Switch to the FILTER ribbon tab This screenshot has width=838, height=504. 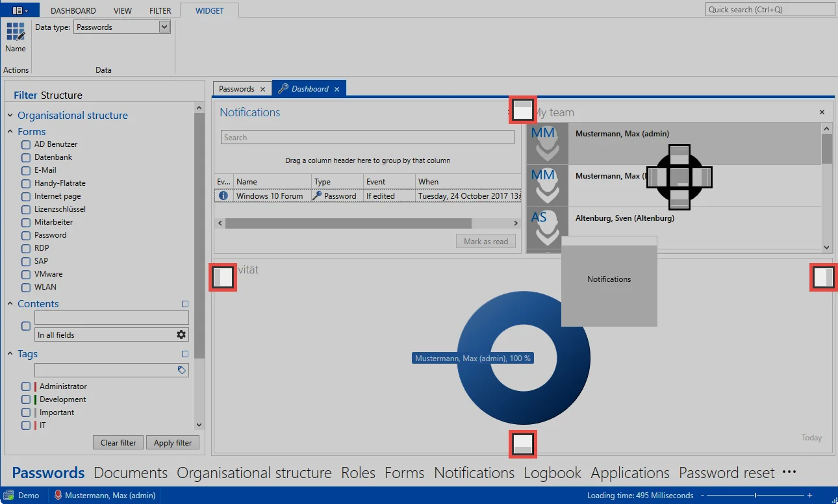160,10
